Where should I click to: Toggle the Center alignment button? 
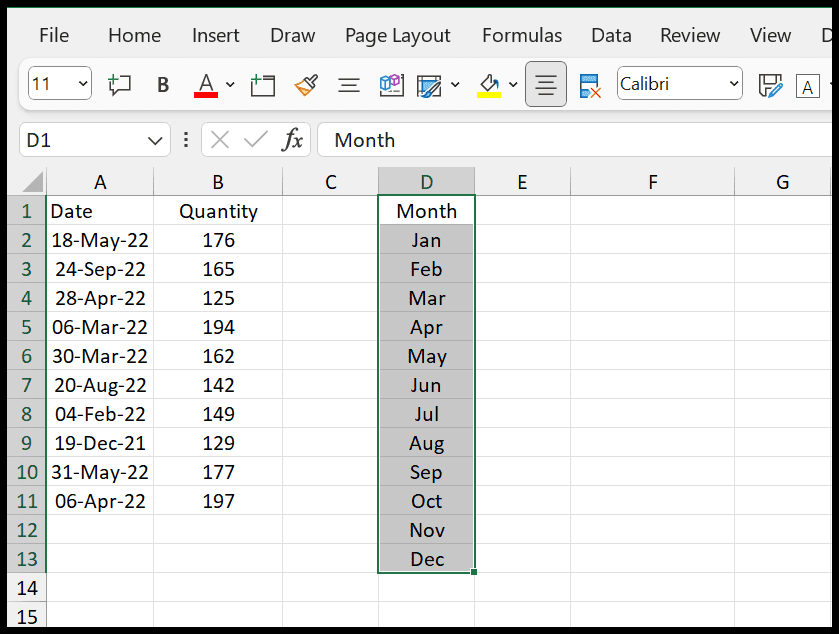tap(546, 84)
